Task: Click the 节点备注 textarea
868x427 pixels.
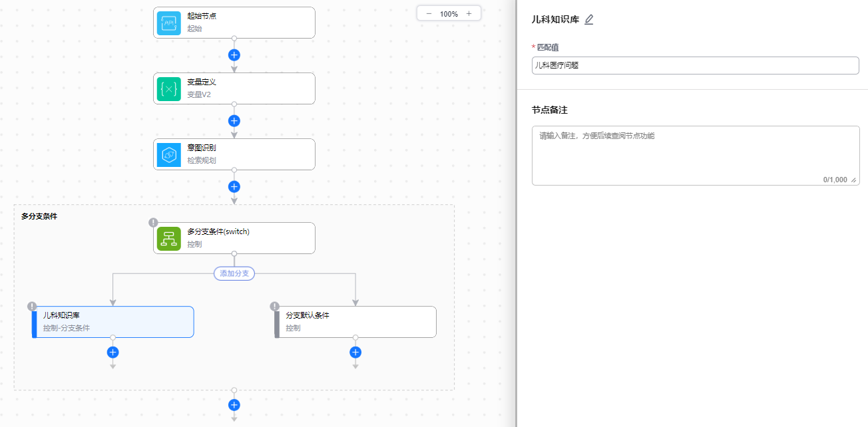Action: [x=695, y=156]
